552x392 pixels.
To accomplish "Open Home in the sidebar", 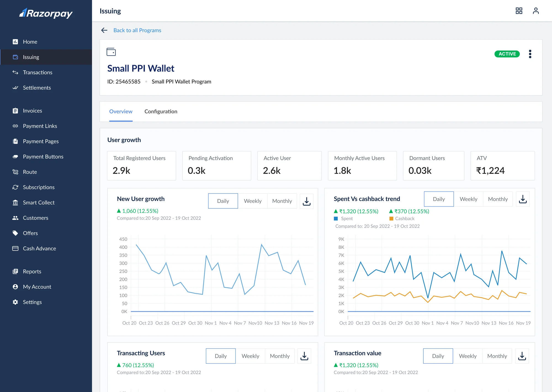I will point(46,42).
